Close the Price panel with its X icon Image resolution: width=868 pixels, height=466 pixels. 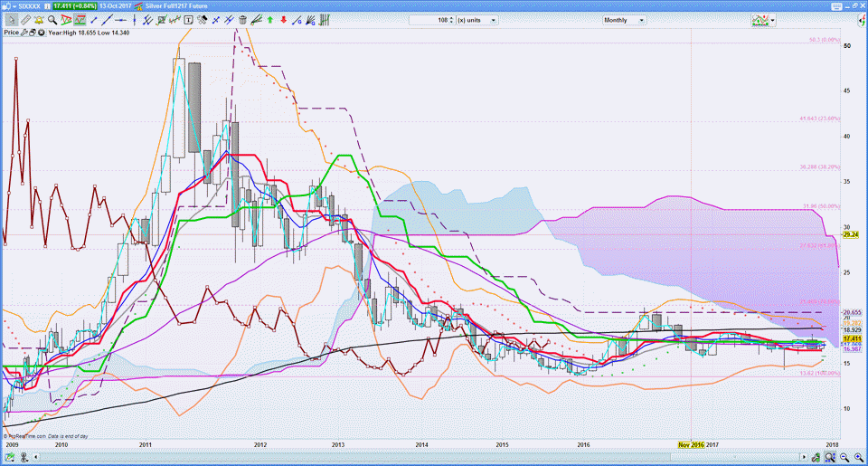coord(42,32)
